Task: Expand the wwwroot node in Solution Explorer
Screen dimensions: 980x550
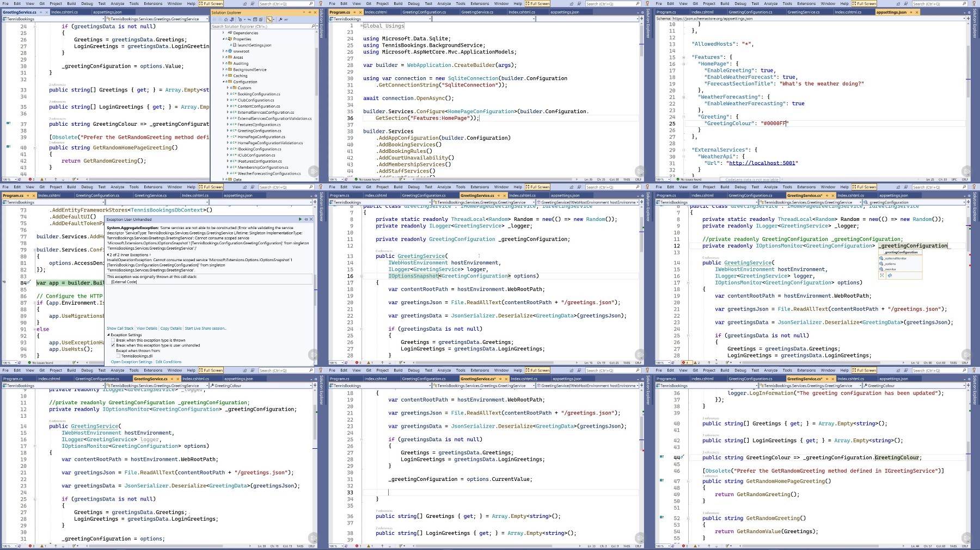Action: (223, 51)
